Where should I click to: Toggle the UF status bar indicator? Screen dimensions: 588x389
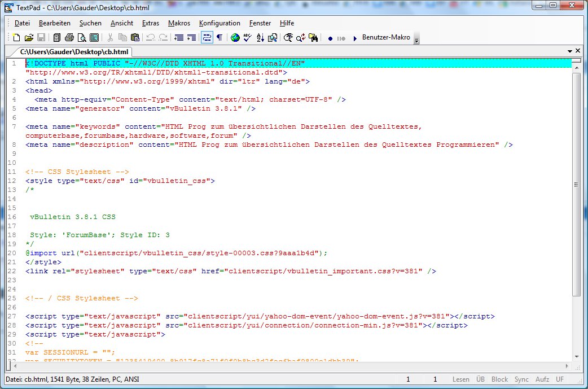point(559,379)
